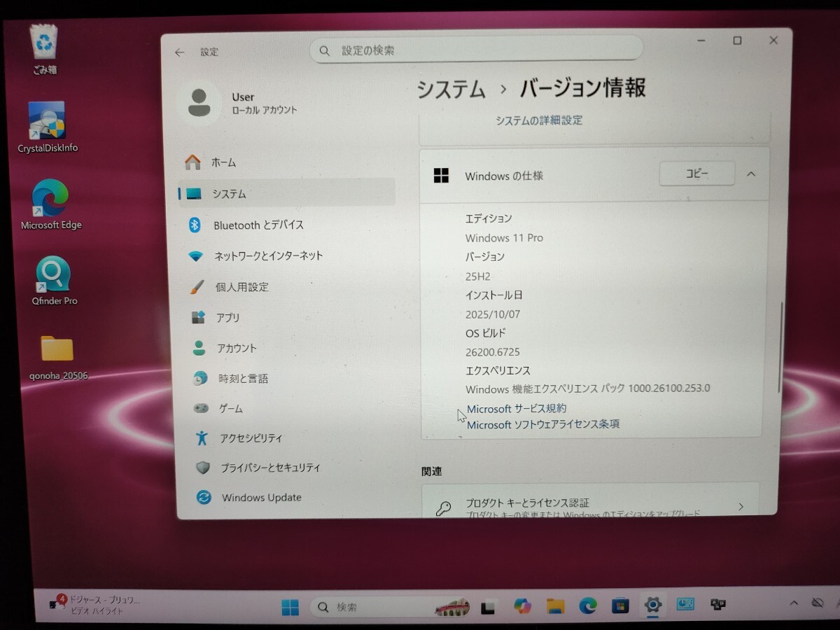Open the network computers app on taskbar
The width and height of the screenshot is (840, 630).
pos(718,605)
